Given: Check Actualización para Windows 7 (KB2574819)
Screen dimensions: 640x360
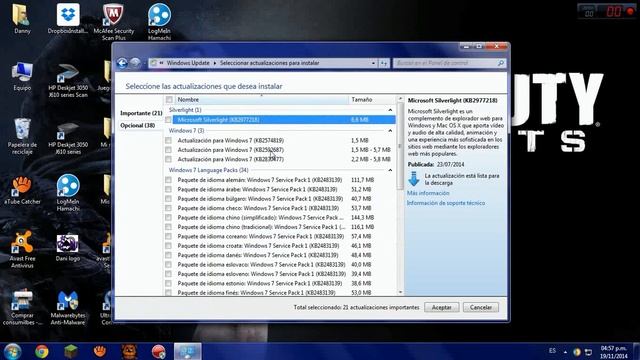Looking at the screenshot, I should pyautogui.click(x=168, y=140).
